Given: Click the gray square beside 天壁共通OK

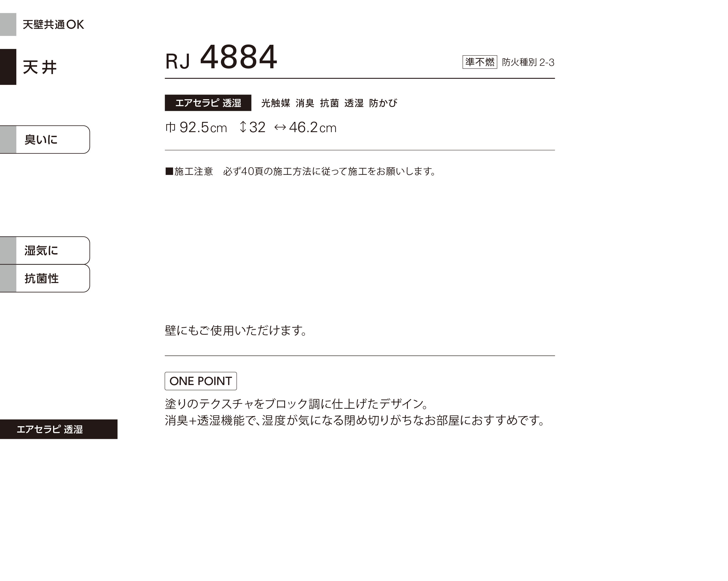Looking at the screenshot, I should pyautogui.click(x=8, y=24).
